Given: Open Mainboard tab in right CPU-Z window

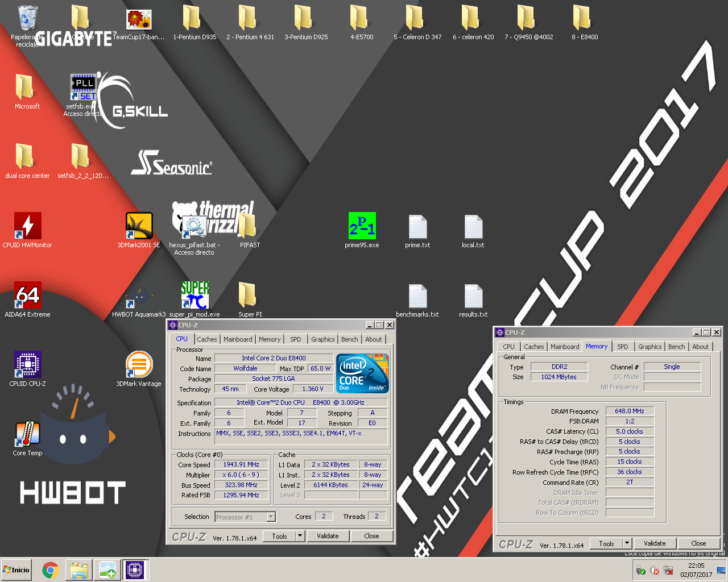Looking at the screenshot, I should click(565, 347).
